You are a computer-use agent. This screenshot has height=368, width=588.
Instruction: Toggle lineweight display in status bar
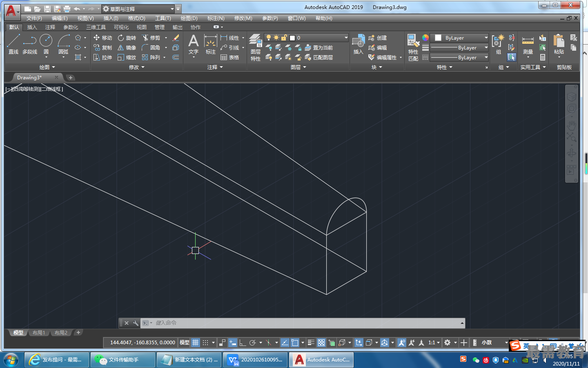[311, 343]
